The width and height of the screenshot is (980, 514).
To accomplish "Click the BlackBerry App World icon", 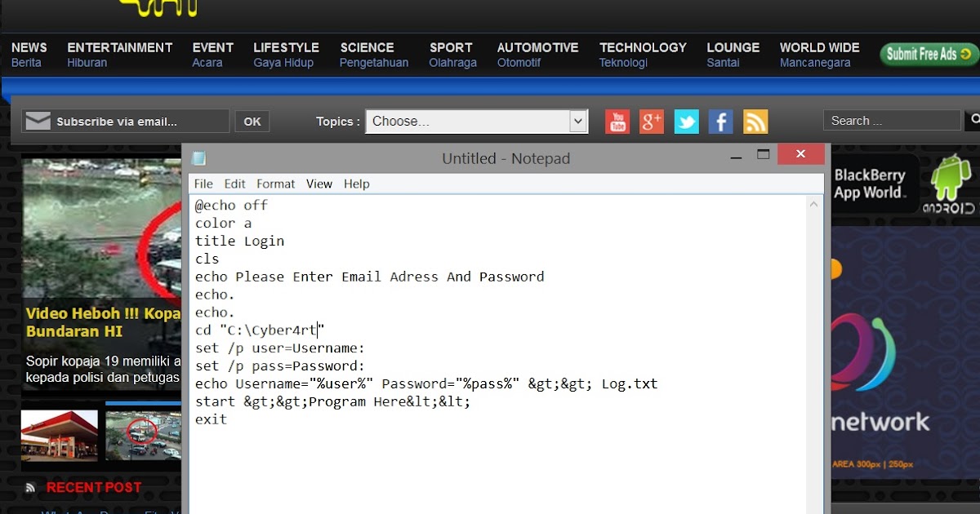I will 872,181.
